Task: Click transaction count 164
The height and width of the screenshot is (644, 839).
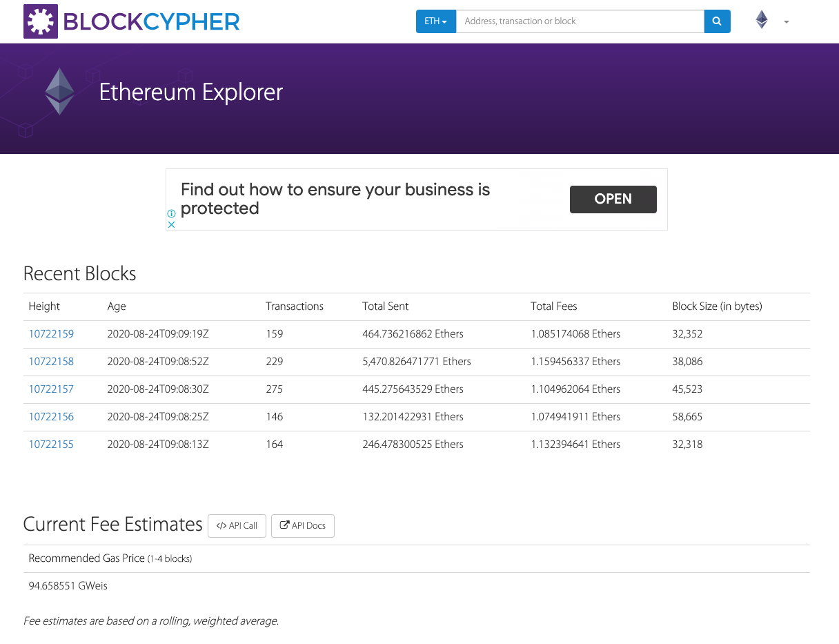Action: 275,445
